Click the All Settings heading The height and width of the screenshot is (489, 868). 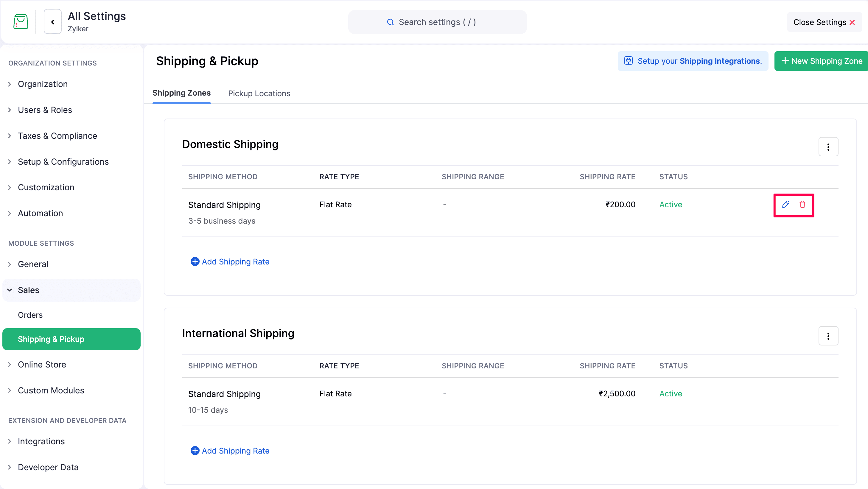[97, 16]
